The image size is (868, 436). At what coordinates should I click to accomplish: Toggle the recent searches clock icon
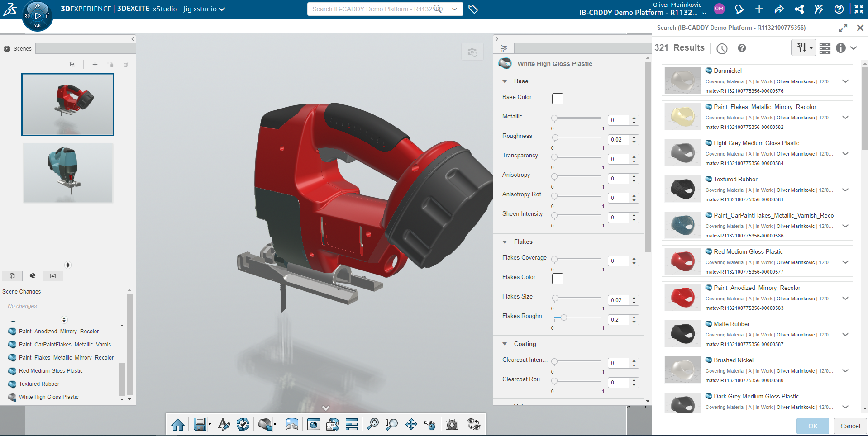[x=722, y=48]
